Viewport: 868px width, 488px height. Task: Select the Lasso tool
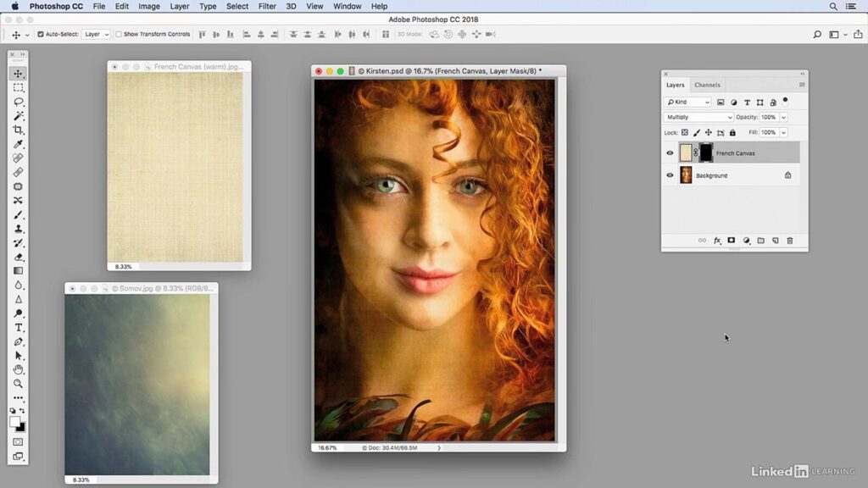pos(19,102)
